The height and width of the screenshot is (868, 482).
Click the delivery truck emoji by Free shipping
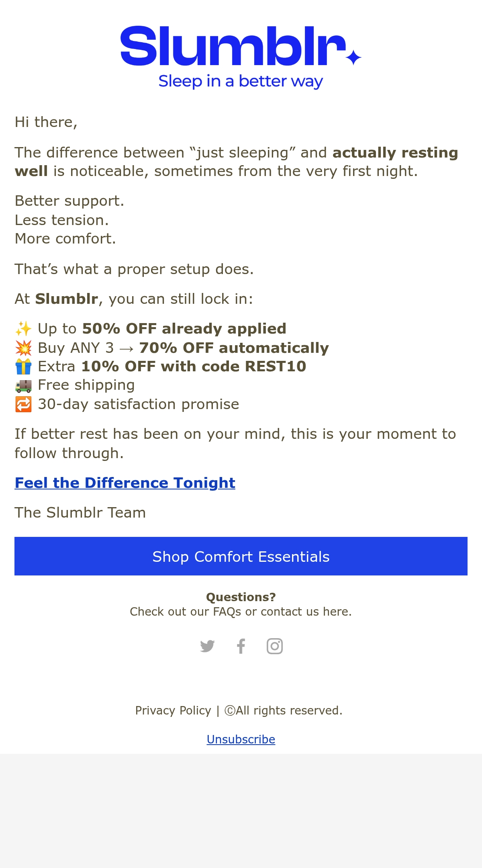[x=23, y=385]
